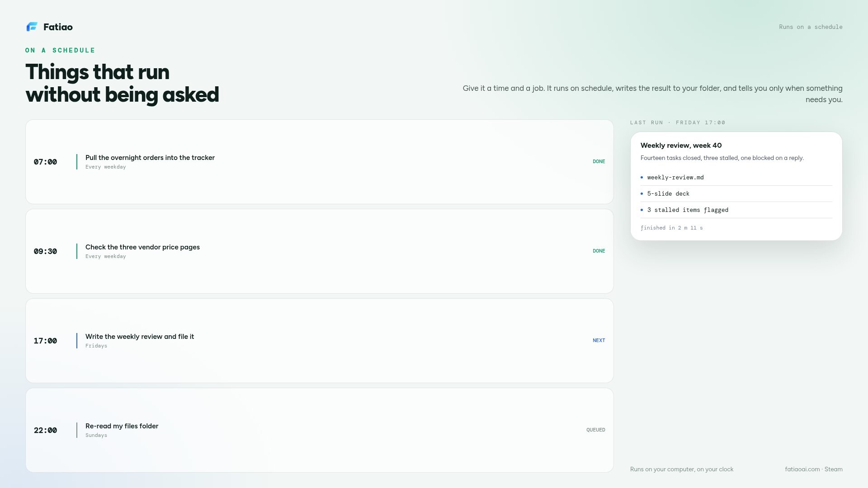Click the 'ON A SCHEDULE' eyebrow label
Screen dimensions: 868x488
pos(60,50)
